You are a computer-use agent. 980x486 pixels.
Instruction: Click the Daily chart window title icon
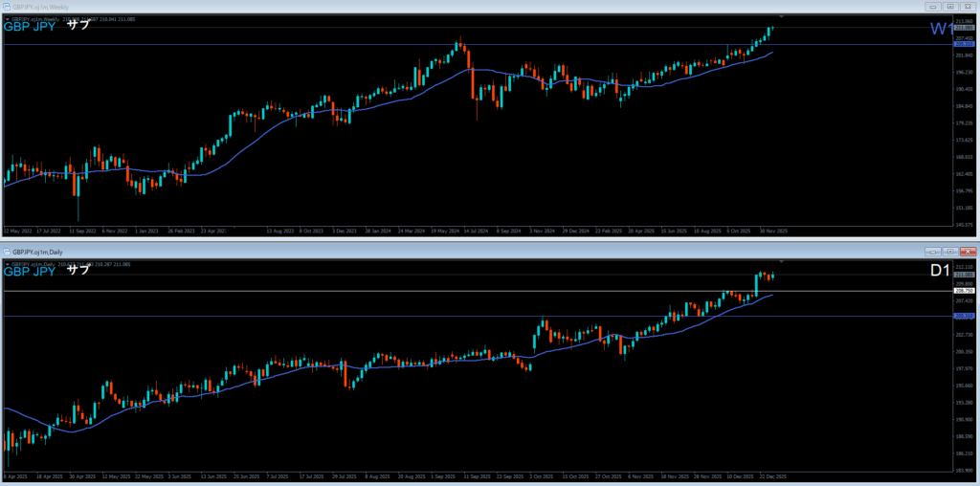[x=7, y=251]
